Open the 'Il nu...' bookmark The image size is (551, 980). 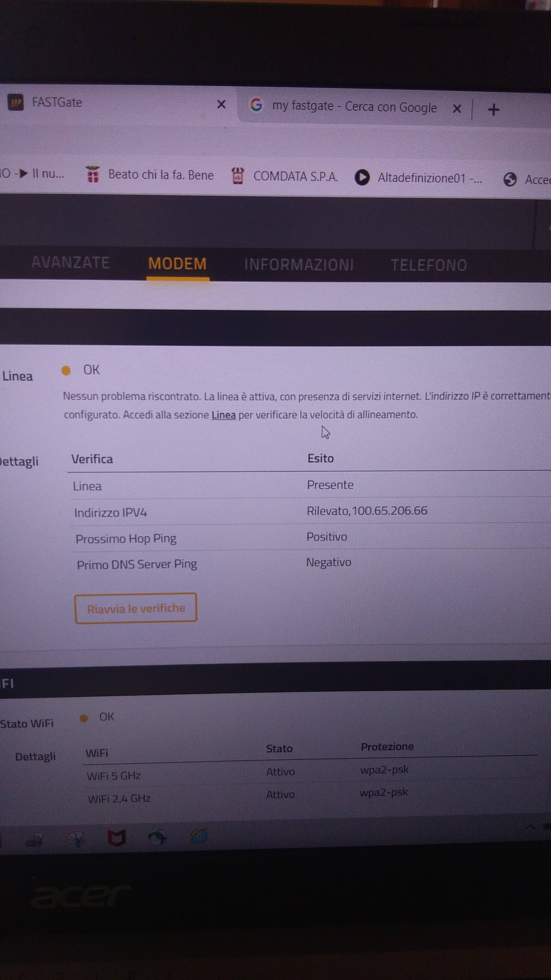coord(32,174)
